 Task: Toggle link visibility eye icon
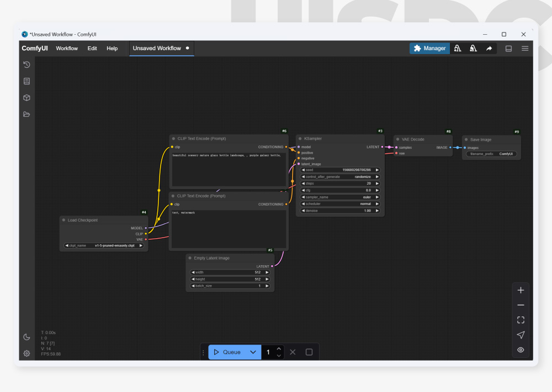(x=521, y=350)
